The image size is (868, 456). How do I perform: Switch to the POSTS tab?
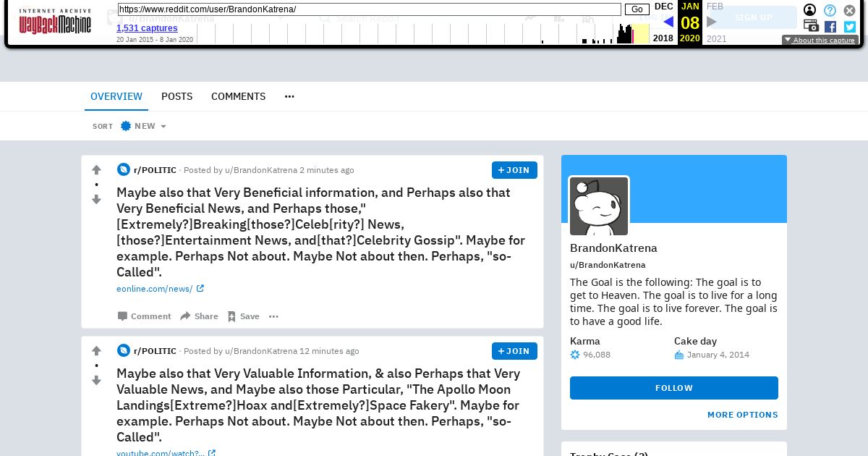pos(177,96)
